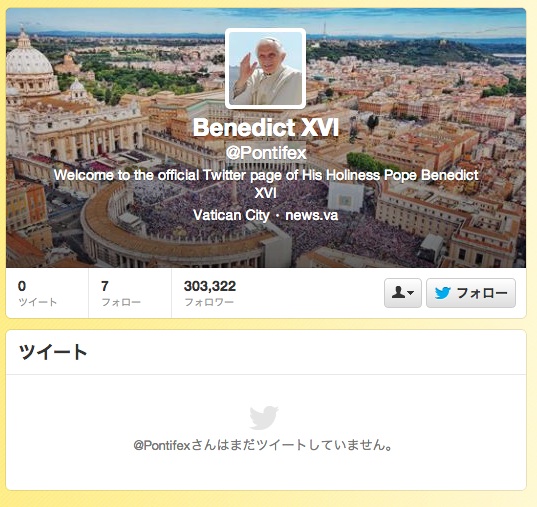Click the person silhouette icon
This screenshot has height=507, width=537.
(398, 292)
